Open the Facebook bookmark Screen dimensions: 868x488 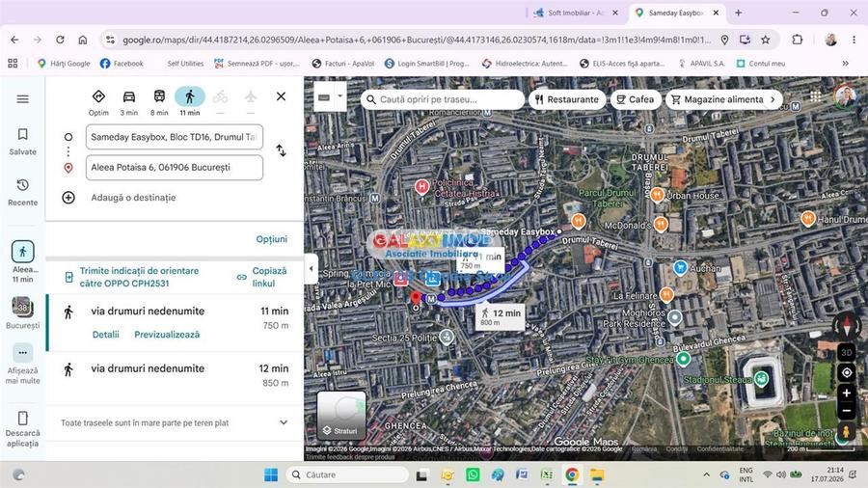pyautogui.click(x=122, y=64)
